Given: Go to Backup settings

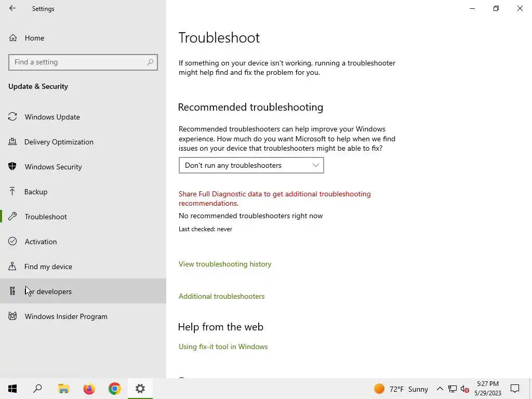Looking at the screenshot, I should pos(83,192).
